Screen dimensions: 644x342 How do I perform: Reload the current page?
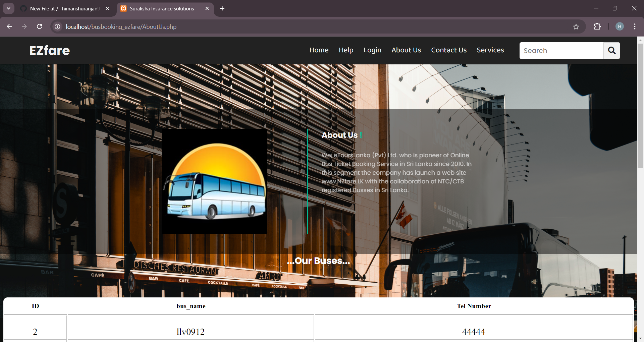tap(40, 26)
